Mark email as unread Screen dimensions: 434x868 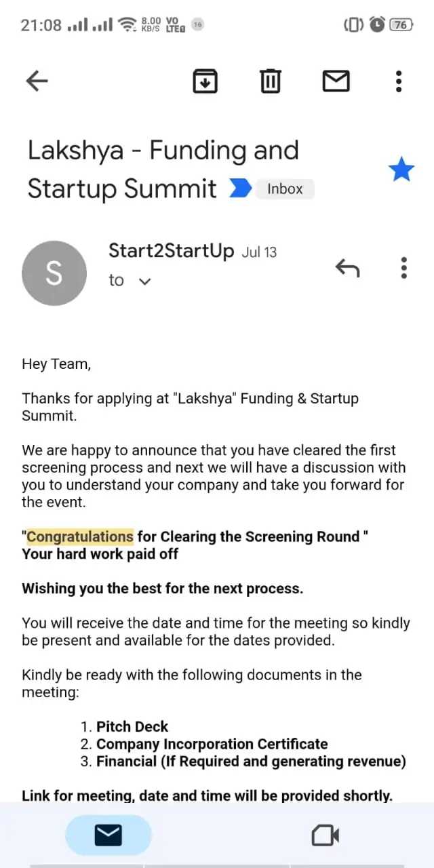pos(336,81)
